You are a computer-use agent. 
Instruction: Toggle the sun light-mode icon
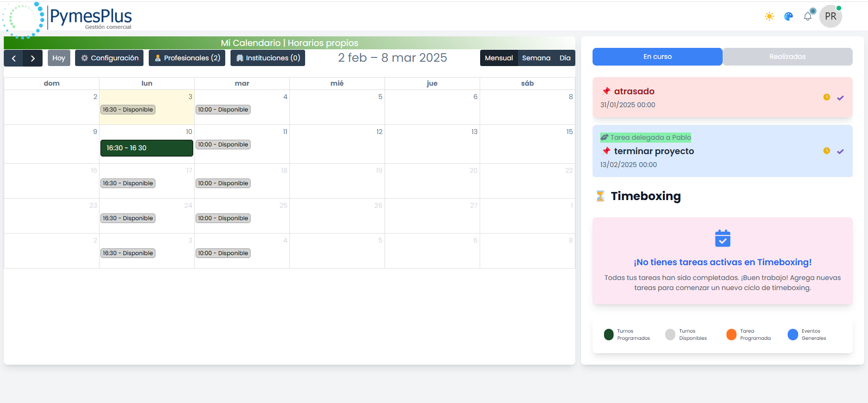(x=769, y=17)
